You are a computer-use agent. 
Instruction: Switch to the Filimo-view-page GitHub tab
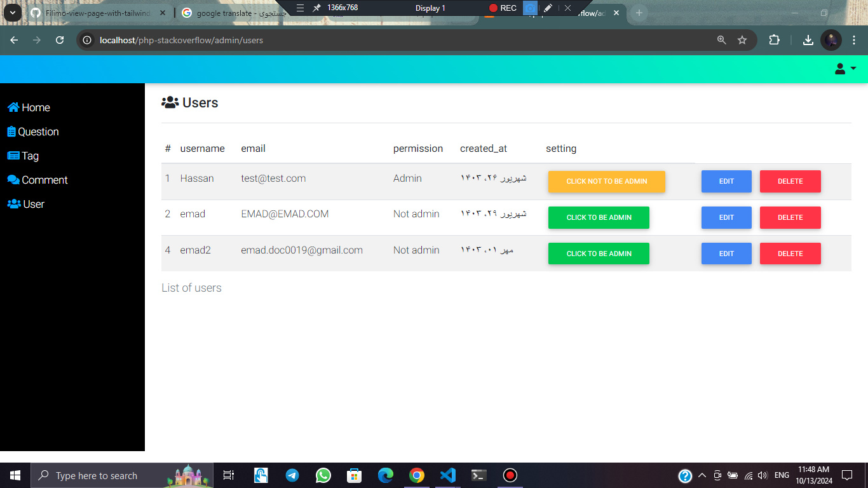98,13
